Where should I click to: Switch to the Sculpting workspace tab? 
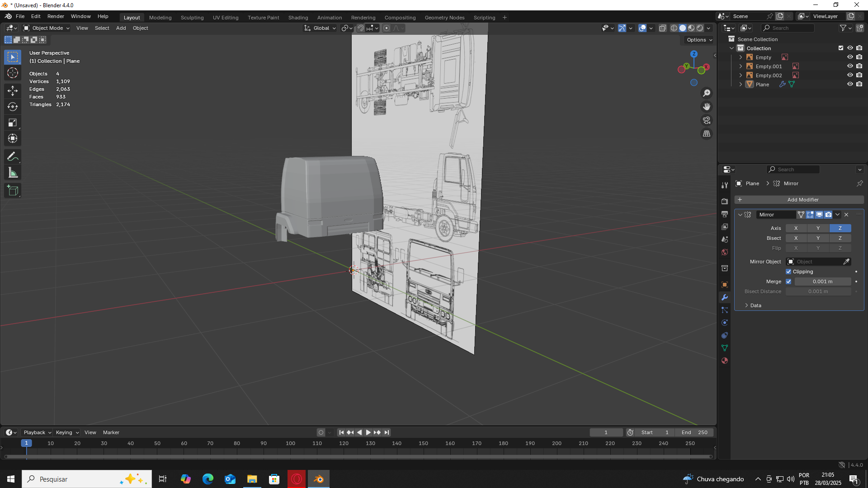192,18
